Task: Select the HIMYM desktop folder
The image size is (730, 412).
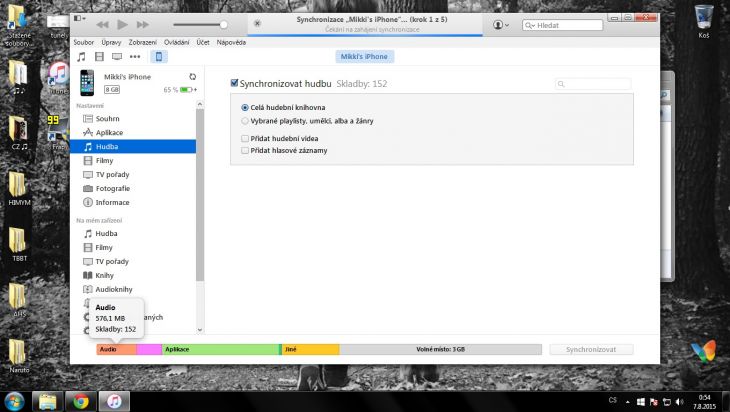Action: [x=19, y=189]
